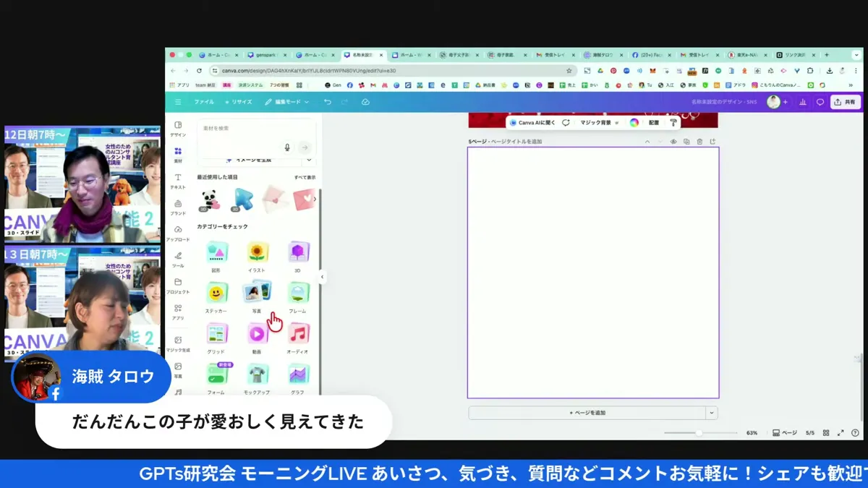Bookmark this page with the star icon
The height and width of the screenshot is (488, 868).
click(569, 71)
